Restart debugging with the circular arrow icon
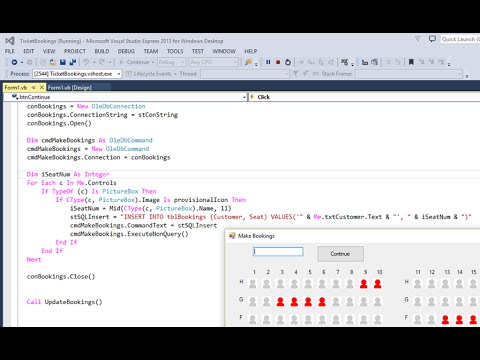480x360 pixels. click(x=288, y=62)
